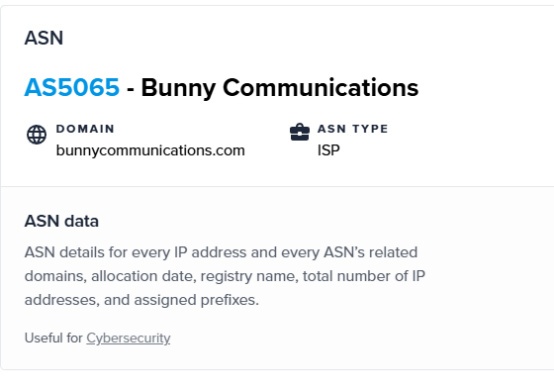Click the bunnycommunications.com domain value
The image size is (554, 388).
151,151
